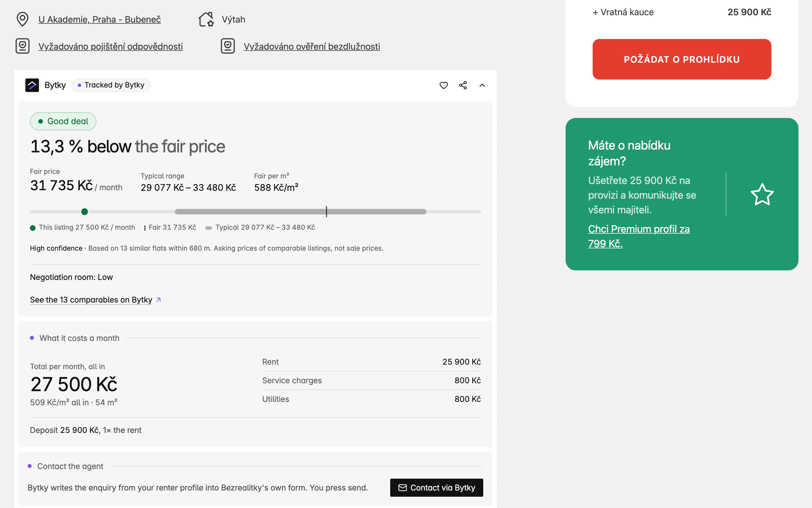Click the fair price value 31 735 Kč
The image size is (812, 508).
point(61,185)
